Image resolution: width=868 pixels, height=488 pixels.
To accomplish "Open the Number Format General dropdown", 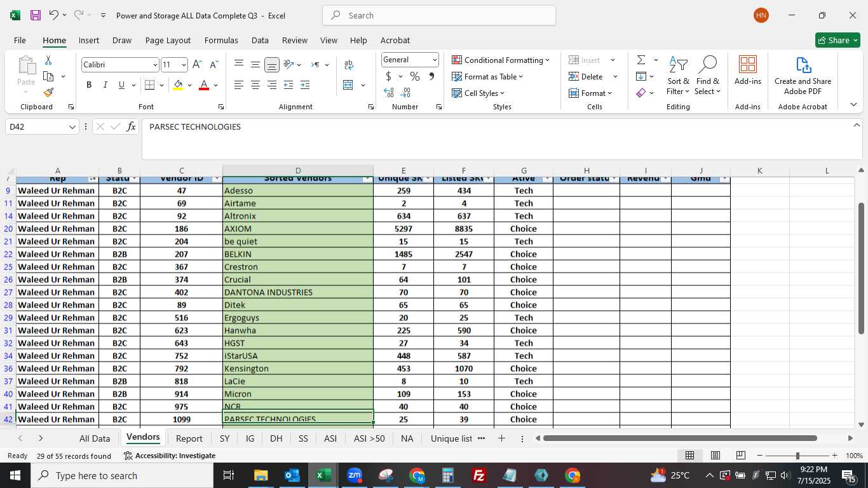I will coord(435,60).
